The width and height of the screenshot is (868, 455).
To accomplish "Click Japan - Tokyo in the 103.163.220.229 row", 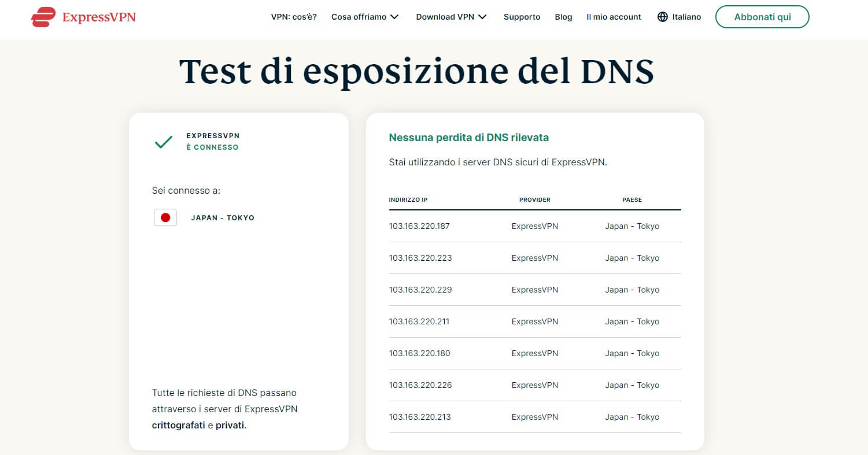I will click(x=632, y=290).
